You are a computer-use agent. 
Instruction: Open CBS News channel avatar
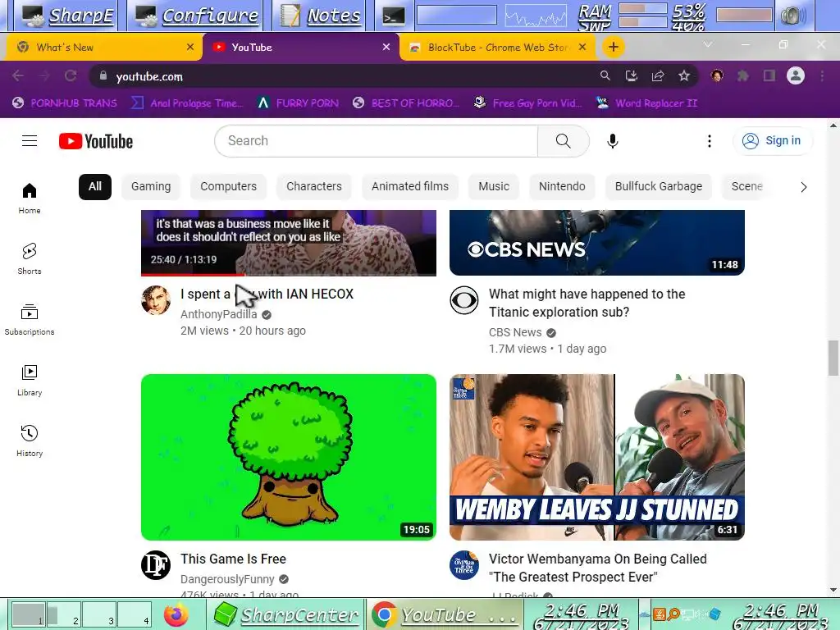coord(464,300)
